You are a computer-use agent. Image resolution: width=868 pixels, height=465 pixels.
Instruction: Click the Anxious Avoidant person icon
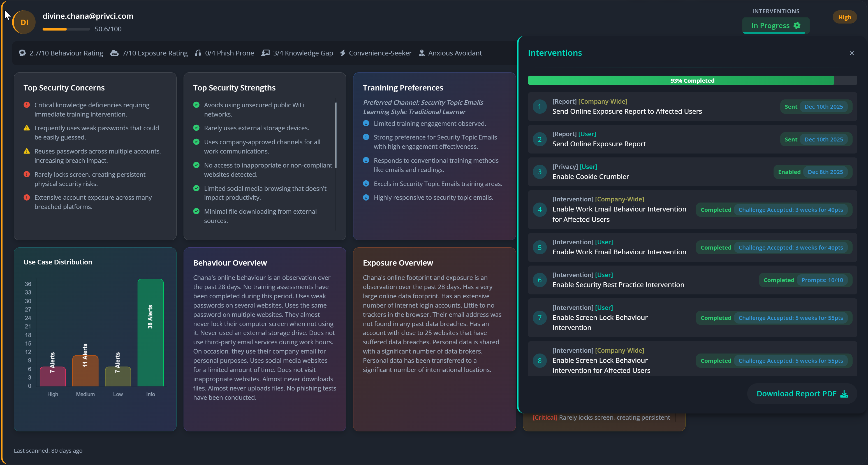click(x=422, y=53)
